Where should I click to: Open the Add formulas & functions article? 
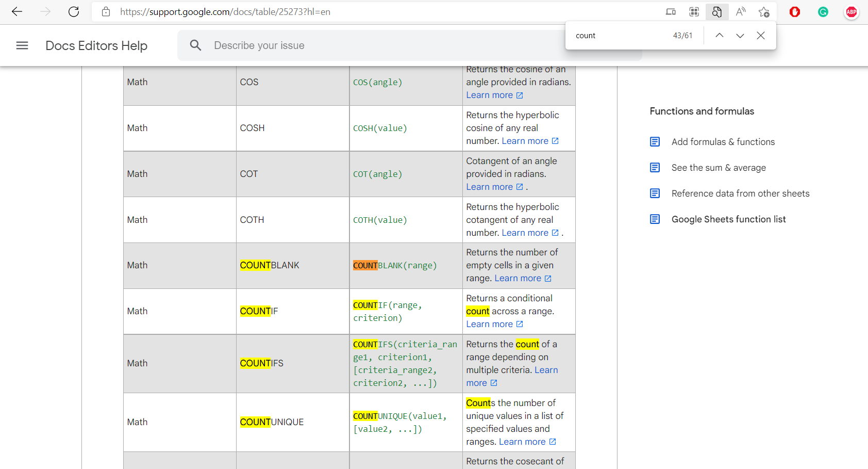[723, 142]
